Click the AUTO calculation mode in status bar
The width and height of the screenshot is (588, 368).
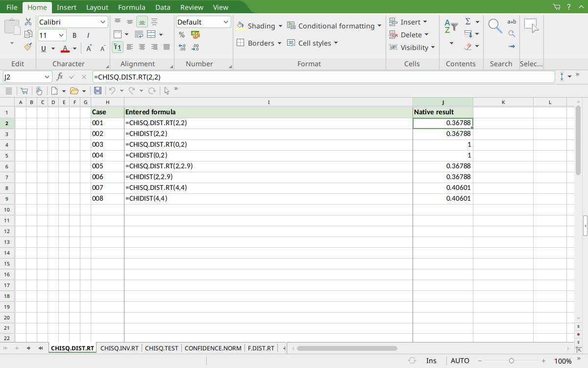(460, 361)
